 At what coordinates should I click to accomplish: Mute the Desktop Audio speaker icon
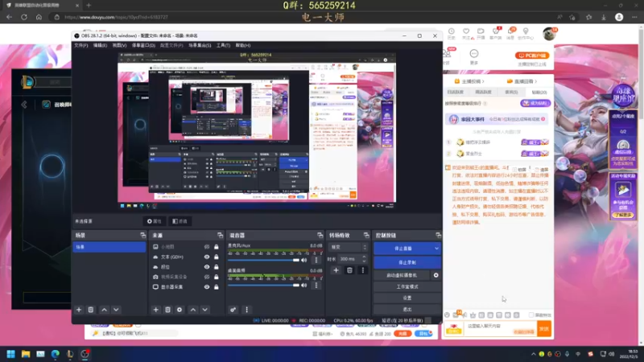click(x=304, y=286)
